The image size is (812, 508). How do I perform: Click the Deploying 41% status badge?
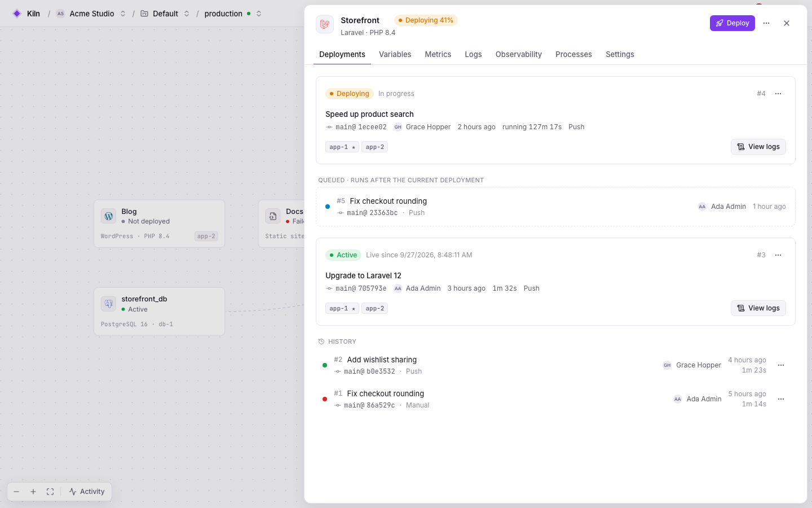click(x=426, y=20)
